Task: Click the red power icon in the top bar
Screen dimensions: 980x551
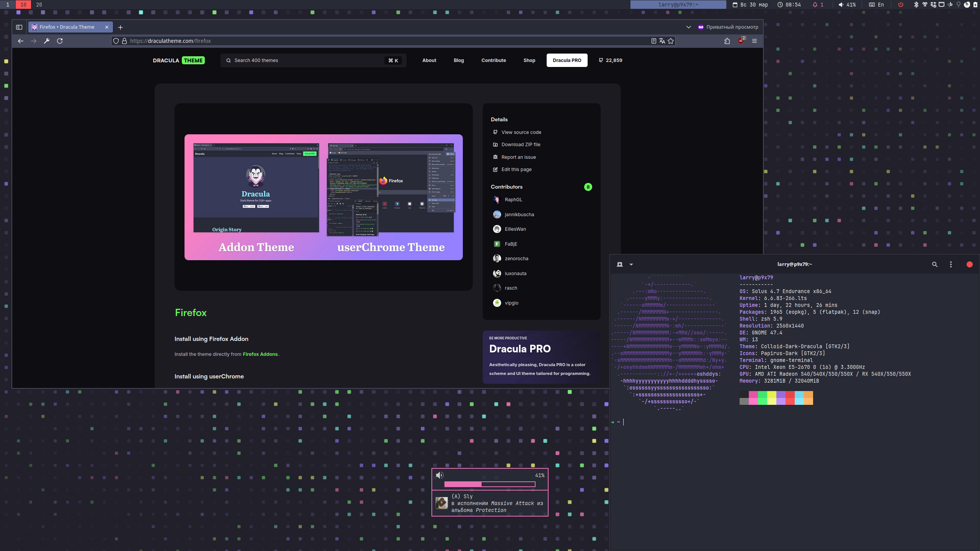Action: (901, 5)
